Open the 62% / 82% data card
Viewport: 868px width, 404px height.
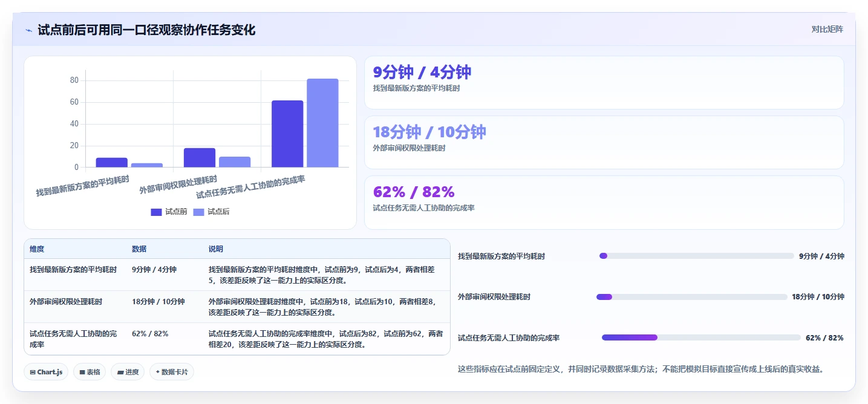[x=604, y=203]
